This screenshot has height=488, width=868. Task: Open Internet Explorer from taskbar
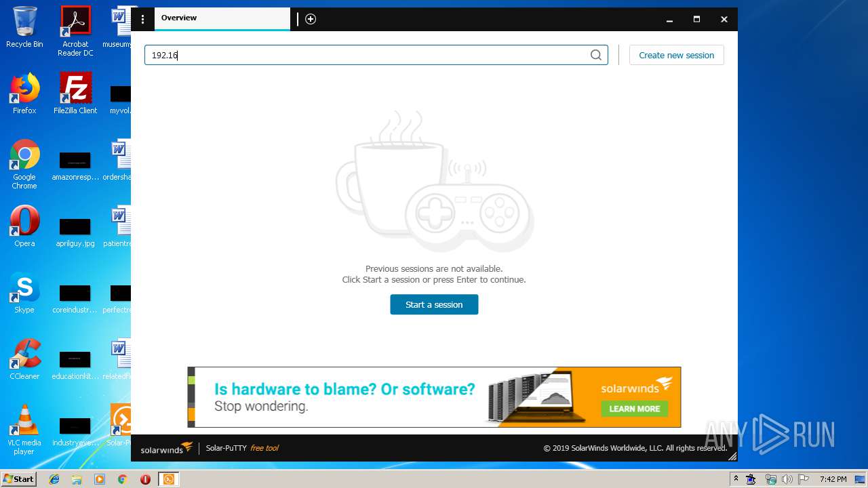(54, 479)
